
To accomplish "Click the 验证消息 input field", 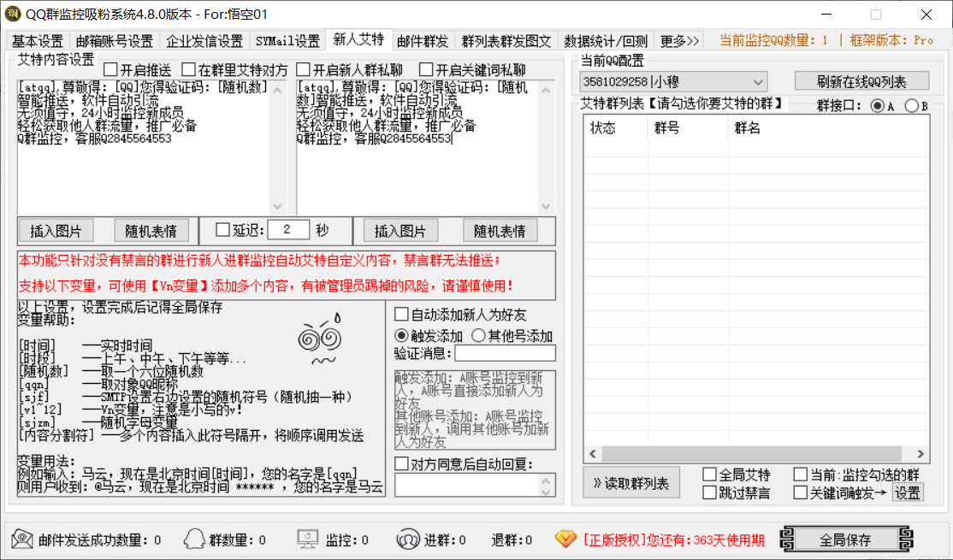I will [x=505, y=353].
